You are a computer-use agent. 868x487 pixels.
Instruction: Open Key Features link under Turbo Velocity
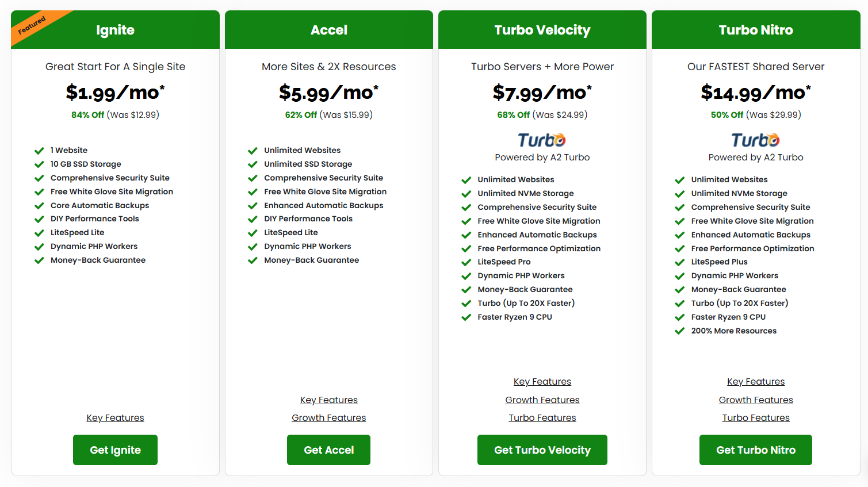pyautogui.click(x=542, y=382)
